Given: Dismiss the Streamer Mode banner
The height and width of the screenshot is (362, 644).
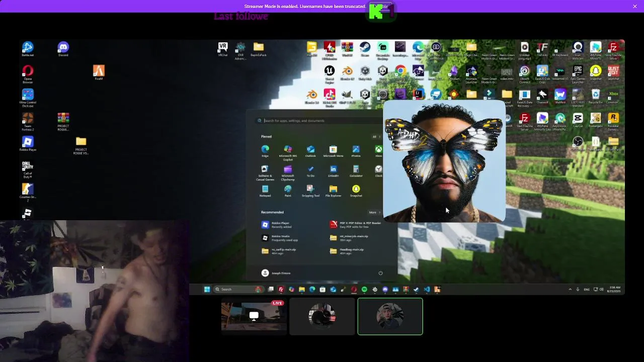Looking at the screenshot, I should [635, 6].
